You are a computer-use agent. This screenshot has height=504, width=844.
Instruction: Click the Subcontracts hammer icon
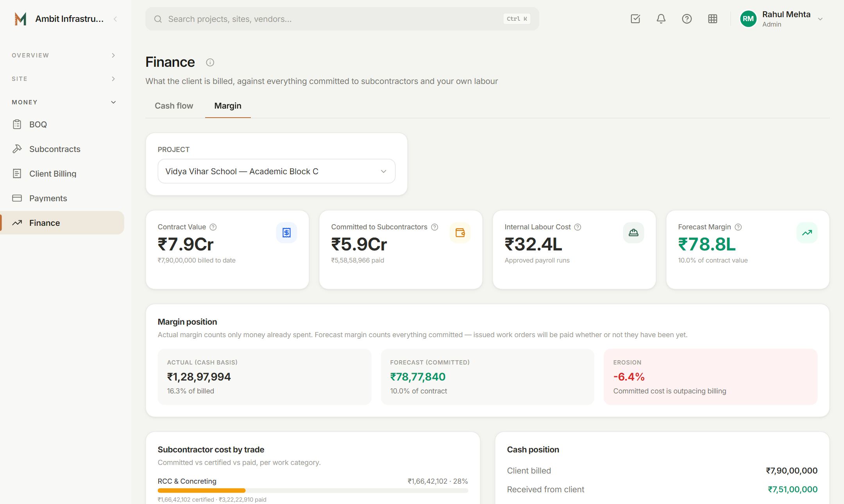pos(17,149)
